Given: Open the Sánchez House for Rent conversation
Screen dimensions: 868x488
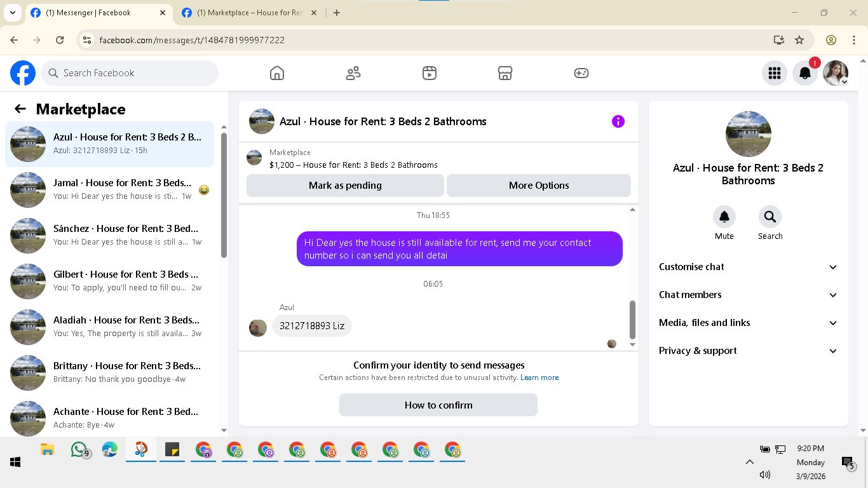Looking at the screenshot, I should coord(109,236).
